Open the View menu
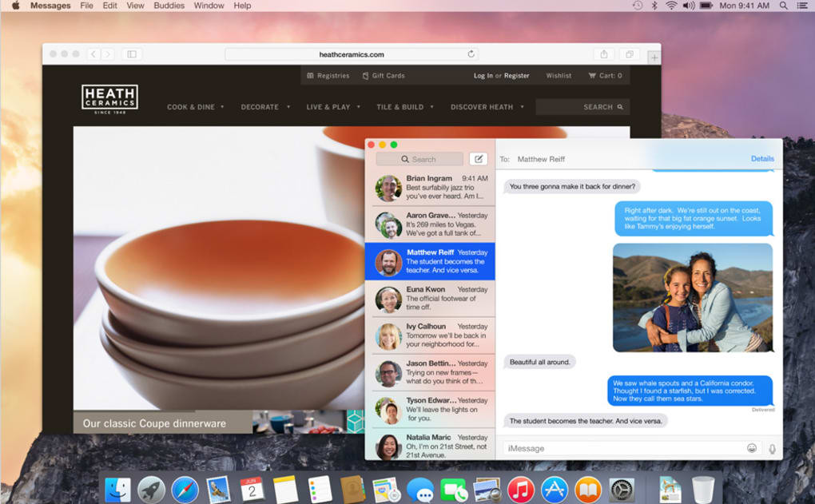This screenshot has height=504, width=815. [x=136, y=6]
